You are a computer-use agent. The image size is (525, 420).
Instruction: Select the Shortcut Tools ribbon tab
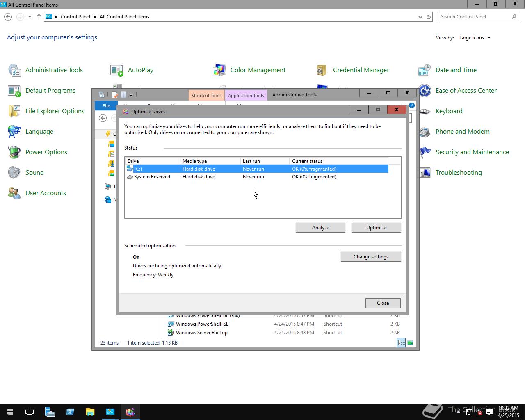tap(206, 96)
